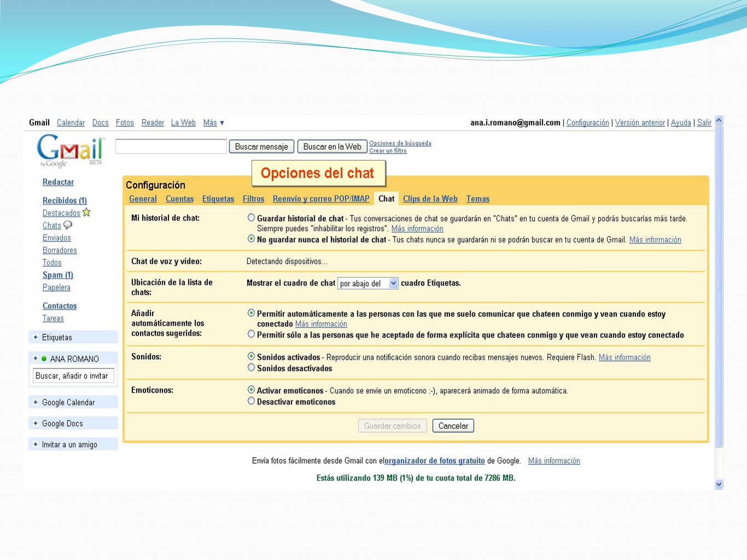Open Clips de la Web tab
This screenshot has width=747, height=560.
pos(430,199)
